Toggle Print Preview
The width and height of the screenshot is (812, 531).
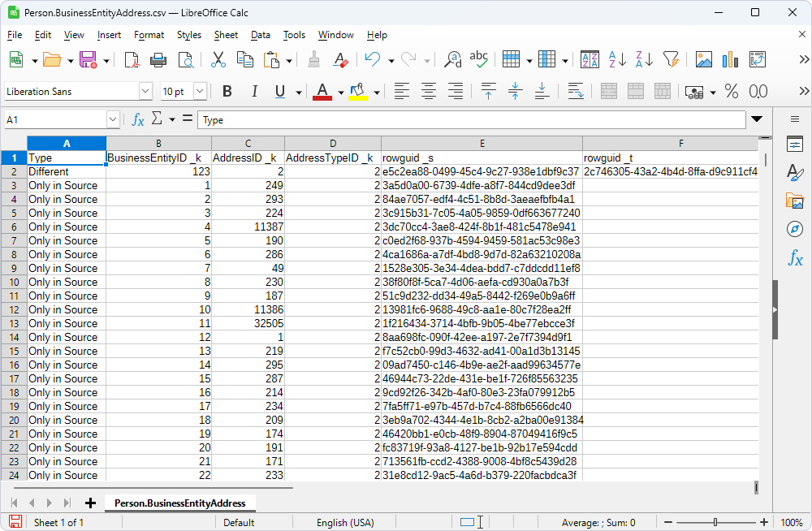coord(185,60)
